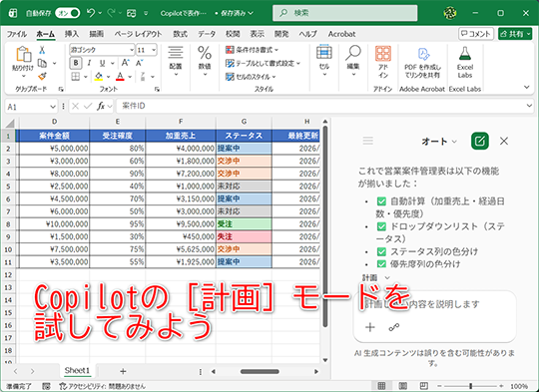Viewport: 539px width, 392px height.
Task: Click the plus attach icon in Copilot
Action: click(370, 327)
